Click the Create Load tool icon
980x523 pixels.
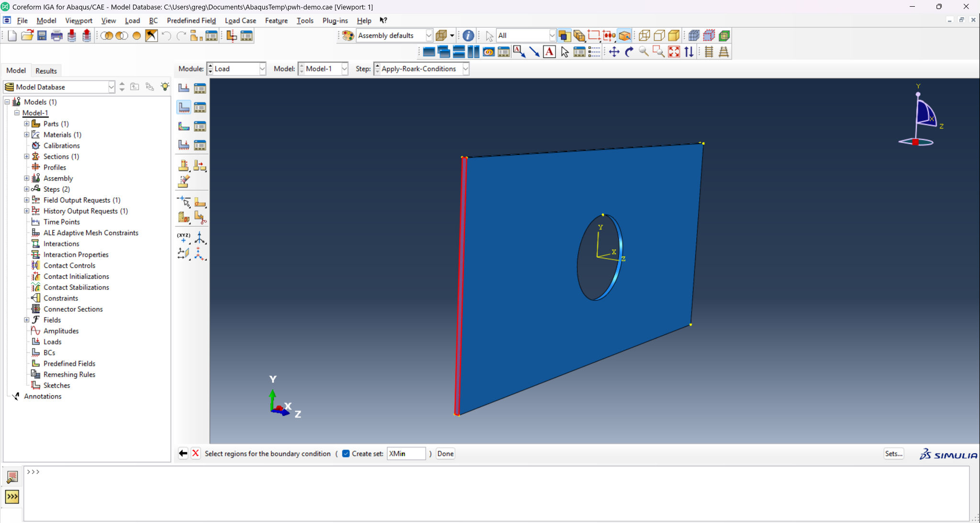coord(184,88)
